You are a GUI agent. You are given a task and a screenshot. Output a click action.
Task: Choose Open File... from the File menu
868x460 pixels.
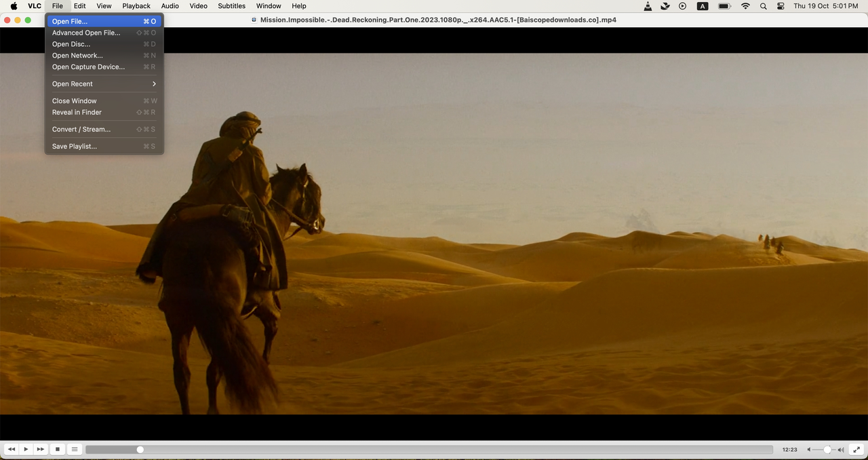point(104,21)
